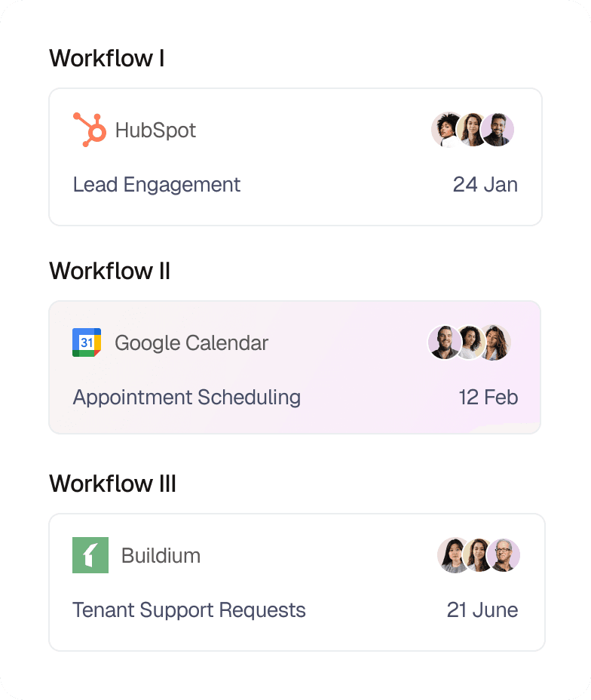Click first avatar in HubSpot card
591x700 pixels.
(446, 130)
